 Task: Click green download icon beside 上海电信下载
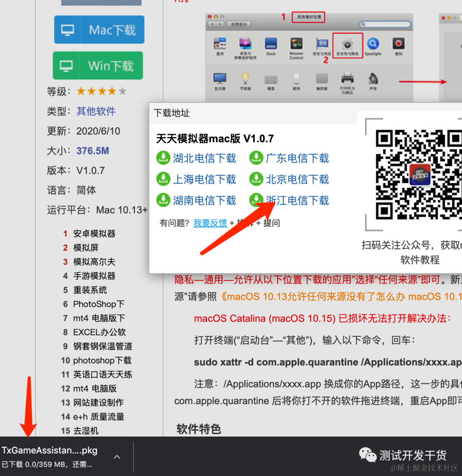point(163,179)
